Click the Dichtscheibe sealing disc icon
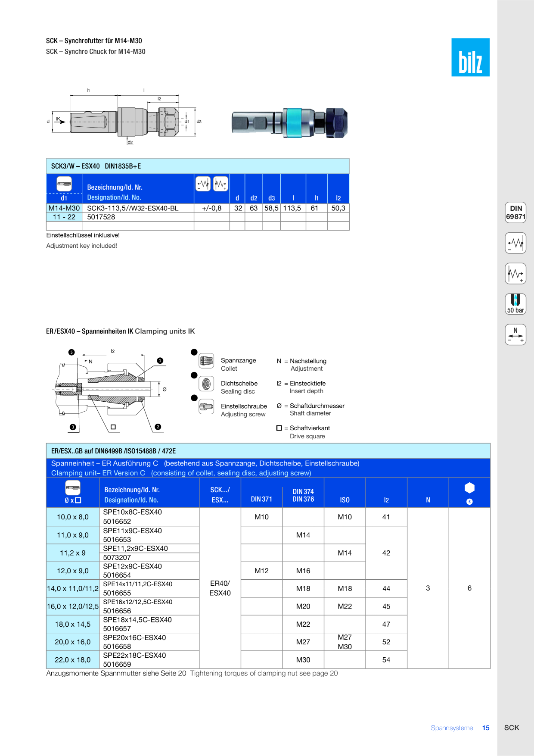Image resolution: width=534 pixels, height=756 pixels. tap(206, 384)
